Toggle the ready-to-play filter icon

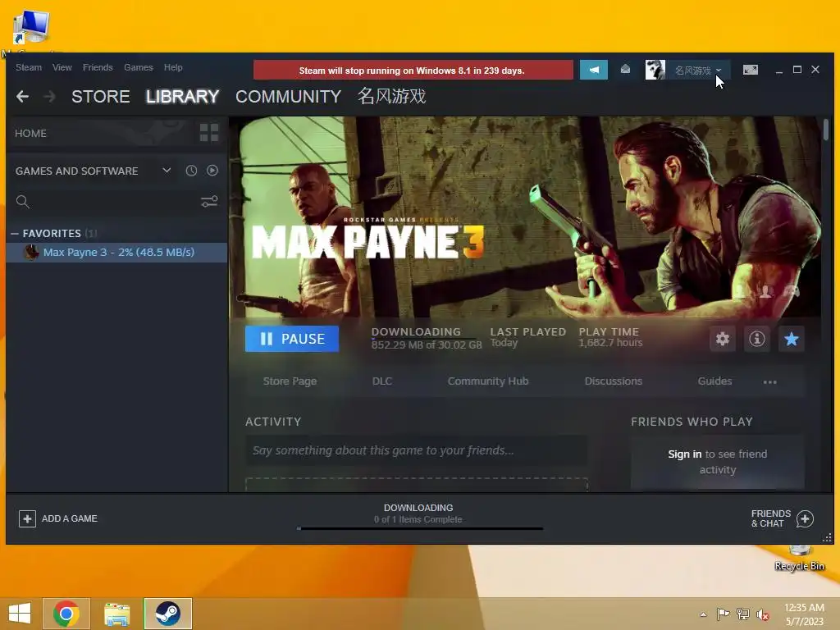[212, 171]
